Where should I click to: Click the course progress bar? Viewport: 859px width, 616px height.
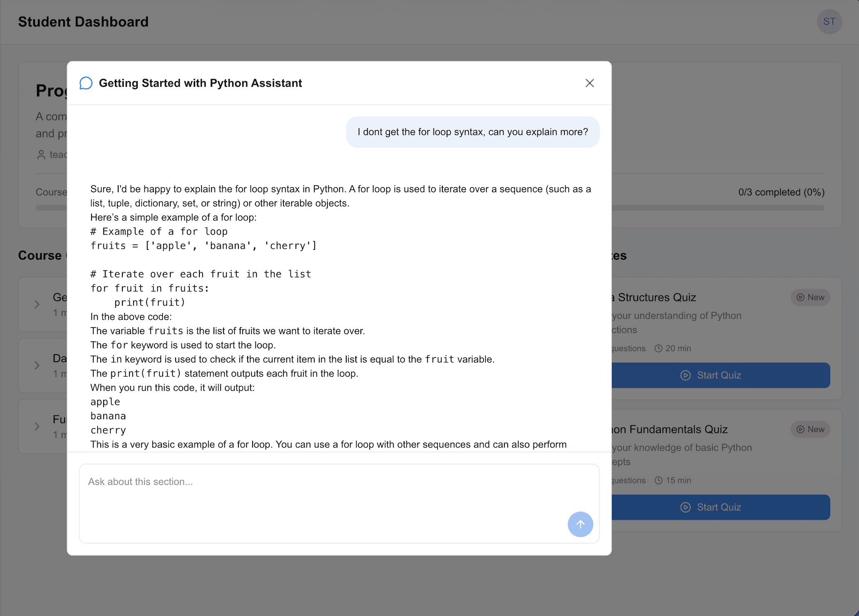point(717,208)
